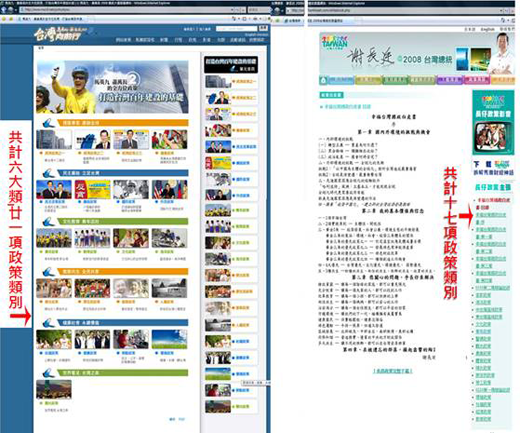
Task: Focus the site search field in blue header
Action: 236,29
